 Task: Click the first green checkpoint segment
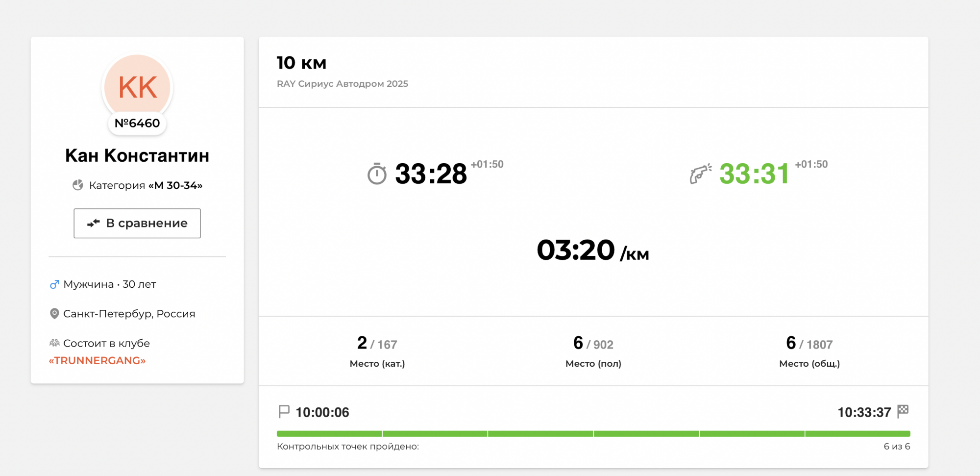coord(329,434)
